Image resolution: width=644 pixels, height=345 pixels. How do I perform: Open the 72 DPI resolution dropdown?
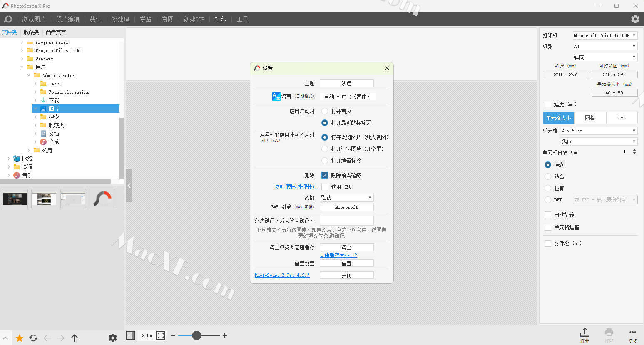pyautogui.click(x=605, y=200)
